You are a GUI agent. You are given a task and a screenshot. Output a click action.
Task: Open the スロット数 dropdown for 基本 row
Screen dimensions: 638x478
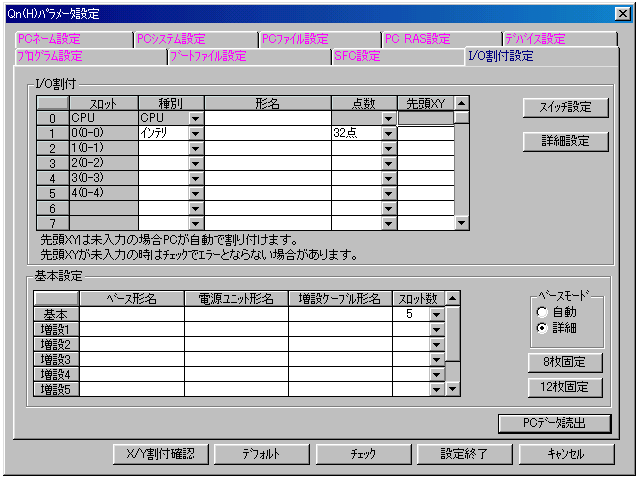tap(435, 314)
